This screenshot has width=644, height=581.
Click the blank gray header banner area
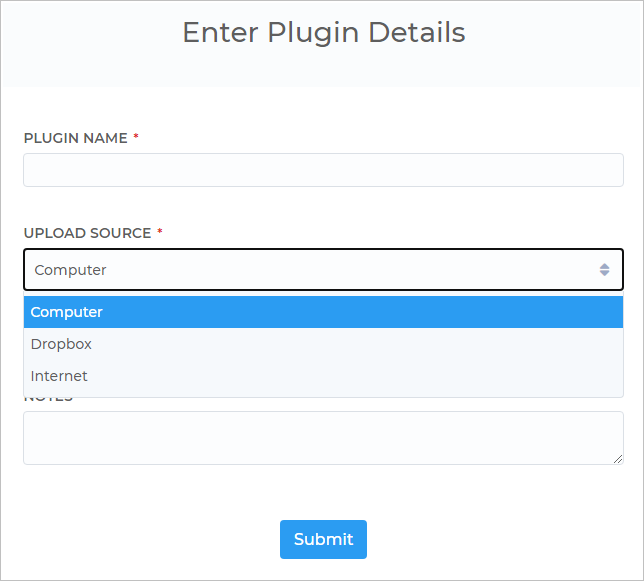point(323,68)
